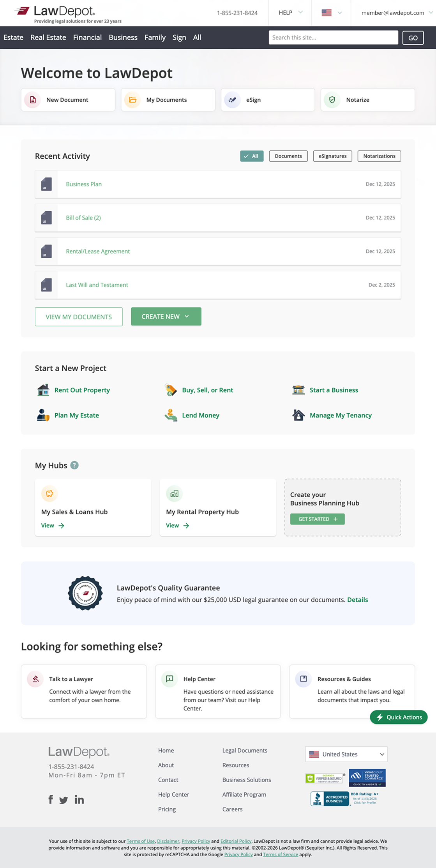The height and width of the screenshot is (868, 436).
Task: Click the Quality Guarantee badge seal
Action: tap(85, 593)
